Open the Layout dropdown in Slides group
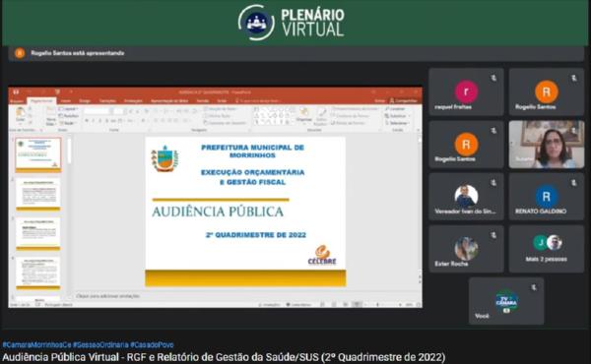 pyautogui.click(x=69, y=109)
